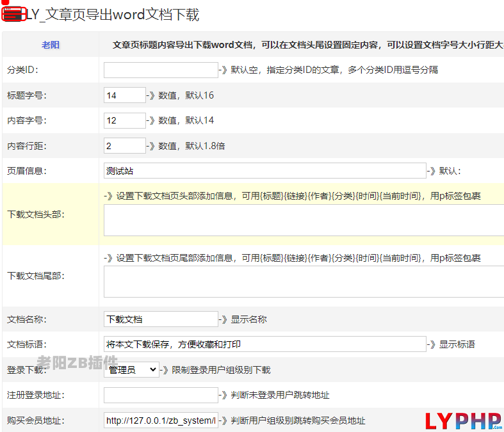
Task: Expand the 登录下载 user group dropdown
Action: pos(131,369)
